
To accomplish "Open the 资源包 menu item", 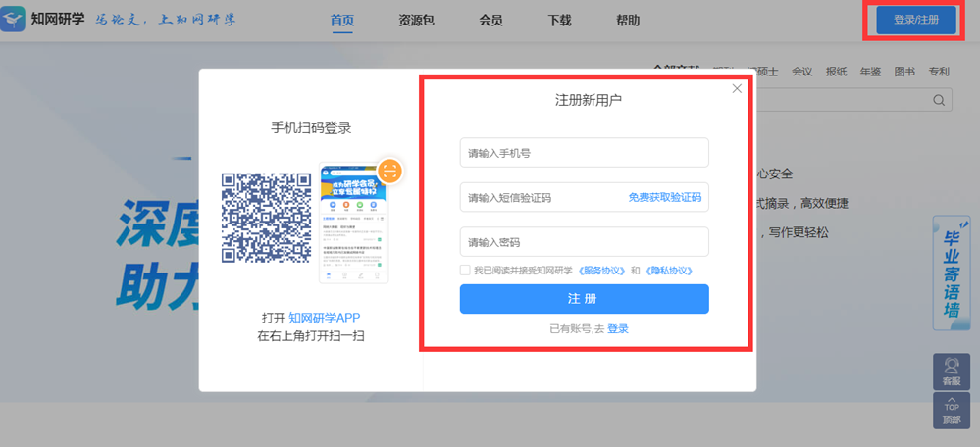I will [416, 21].
